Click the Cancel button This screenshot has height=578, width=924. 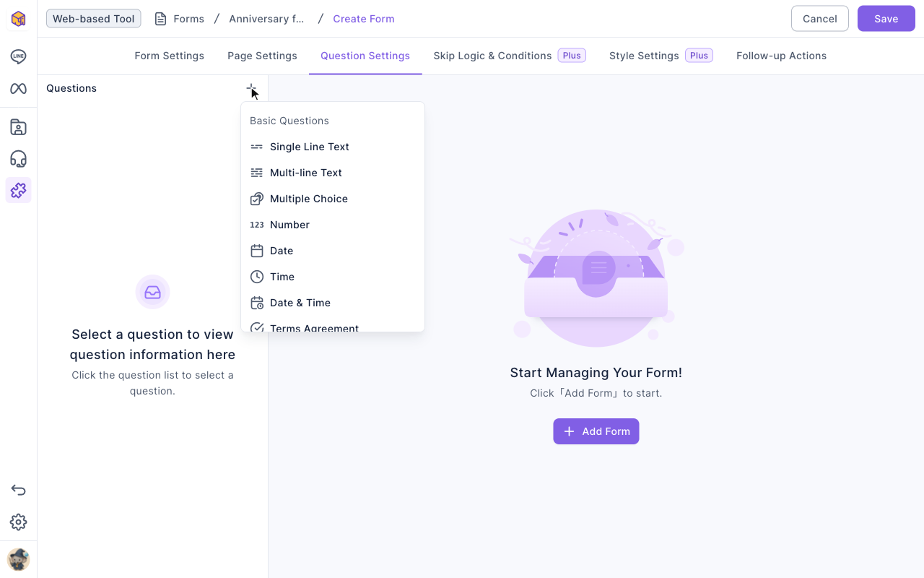pyautogui.click(x=820, y=19)
